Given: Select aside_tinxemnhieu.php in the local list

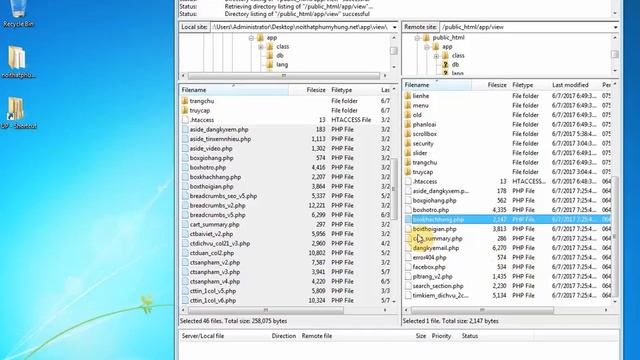Looking at the screenshot, I should (x=220, y=139).
